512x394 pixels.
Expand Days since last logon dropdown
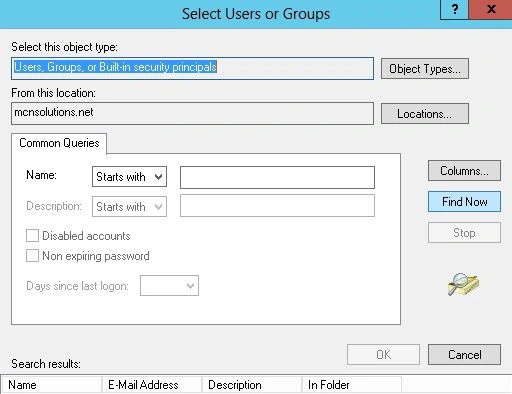[169, 286]
